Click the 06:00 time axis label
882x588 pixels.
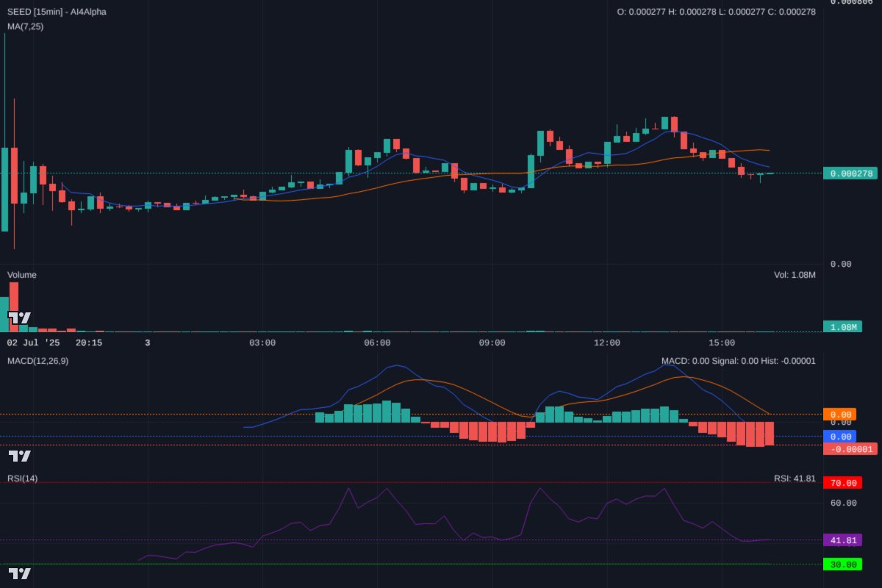point(377,343)
